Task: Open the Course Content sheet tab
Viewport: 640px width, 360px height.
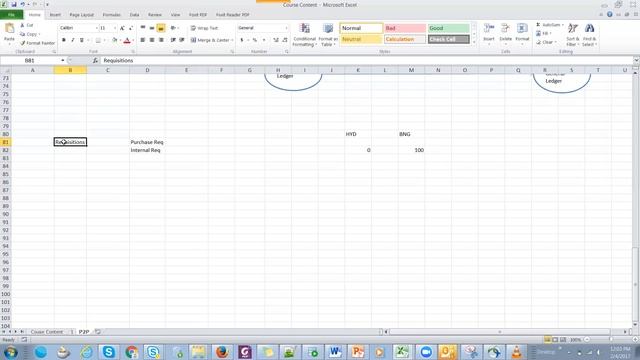Action: pyautogui.click(x=47, y=332)
